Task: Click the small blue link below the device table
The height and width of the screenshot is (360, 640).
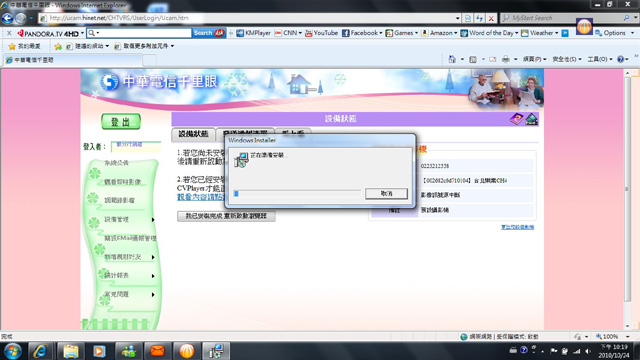Action: [517, 227]
